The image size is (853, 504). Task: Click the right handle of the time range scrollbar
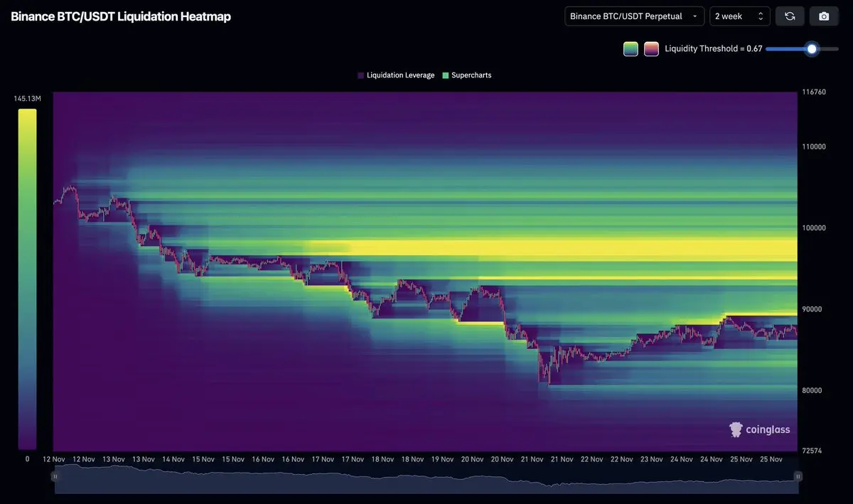pyautogui.click(x=798, y=476)
